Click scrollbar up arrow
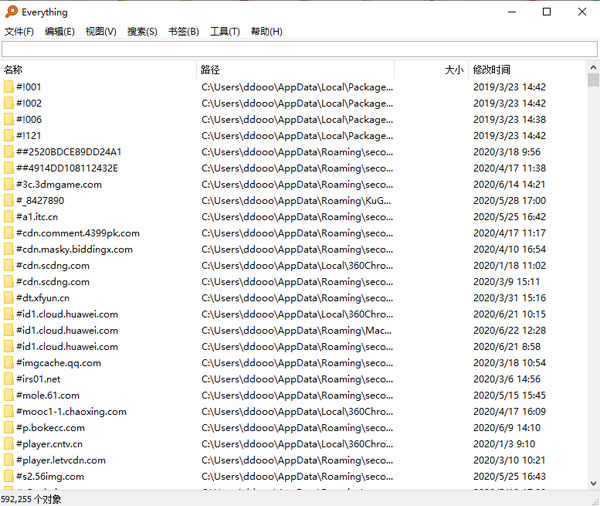 [x=593, y=67]
